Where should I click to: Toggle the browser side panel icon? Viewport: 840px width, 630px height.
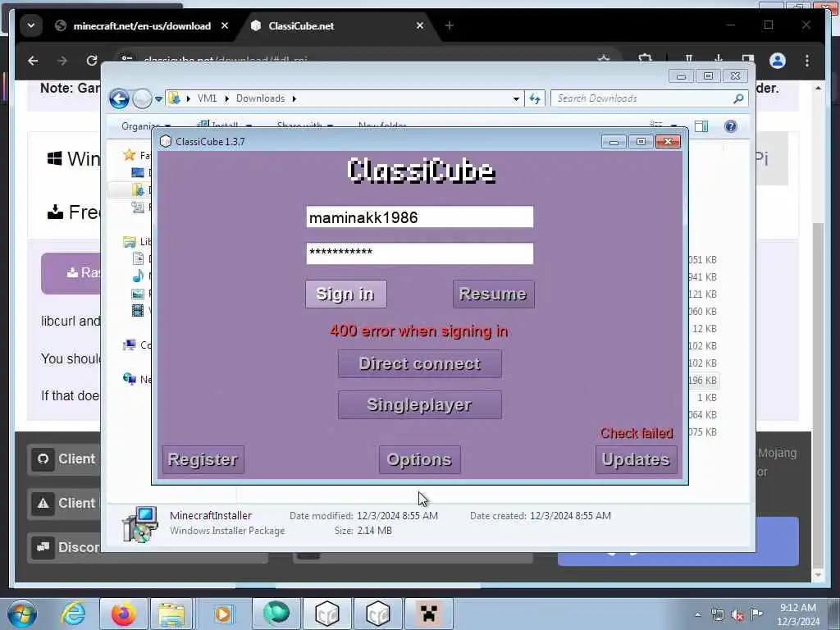pyautogui.click(x=748, y=59)
